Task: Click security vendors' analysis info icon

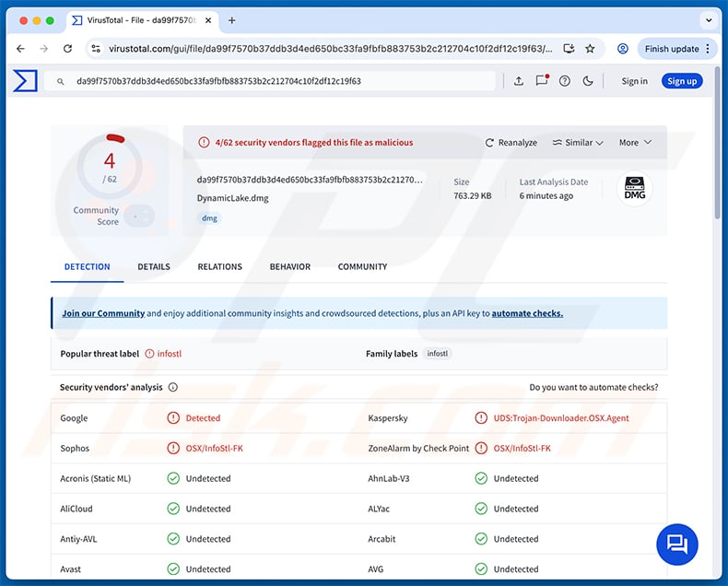Action: click(173, 387)
